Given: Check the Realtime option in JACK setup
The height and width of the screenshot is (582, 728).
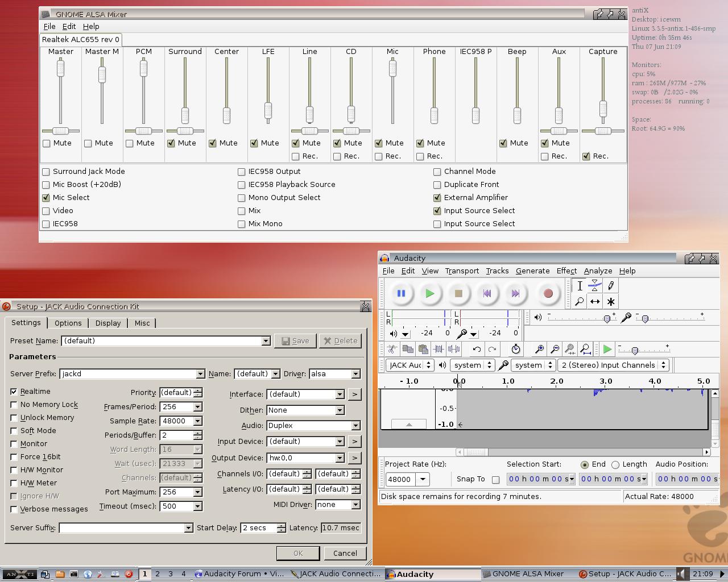Looking at the screenshot, I should tap(14, 391).
